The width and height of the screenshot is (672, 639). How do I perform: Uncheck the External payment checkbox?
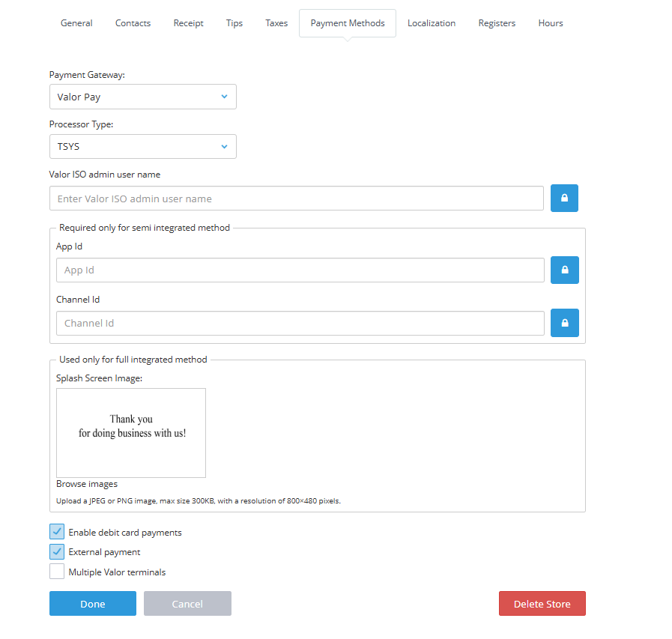(57, 552)
